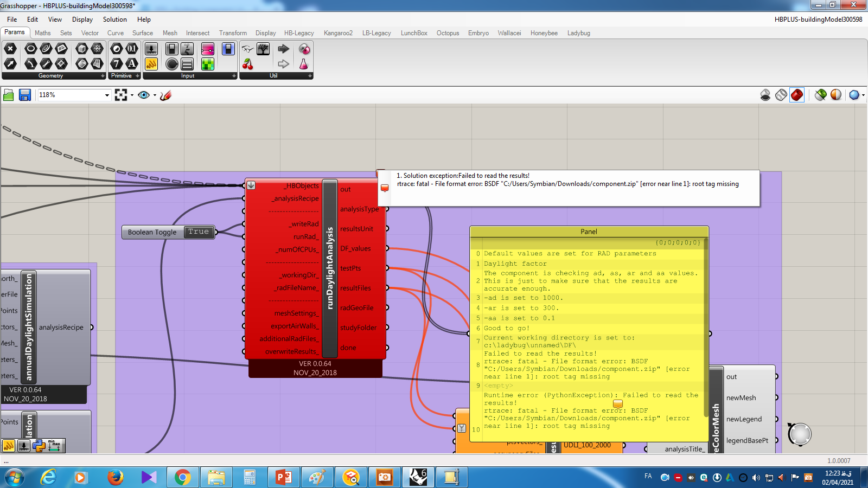The width and height of the screenshot is (868, 488).
Task: Switch to the Ladybug tab
Action: coord(579,33)
